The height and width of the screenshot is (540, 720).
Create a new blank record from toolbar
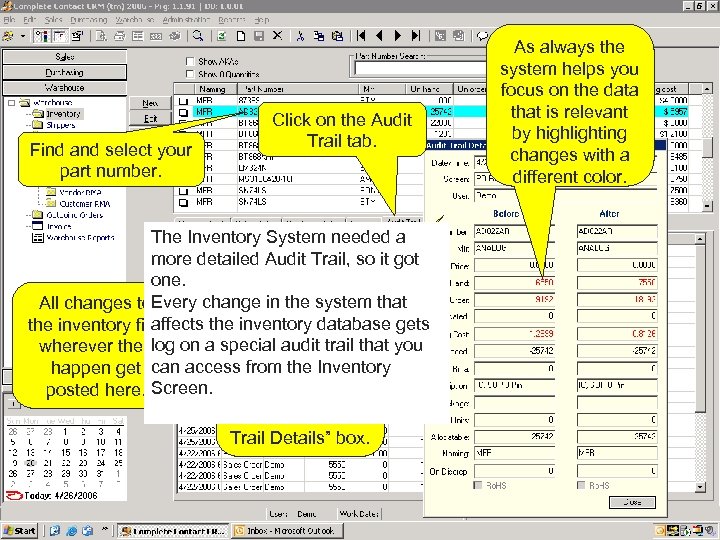pos(241,36)
